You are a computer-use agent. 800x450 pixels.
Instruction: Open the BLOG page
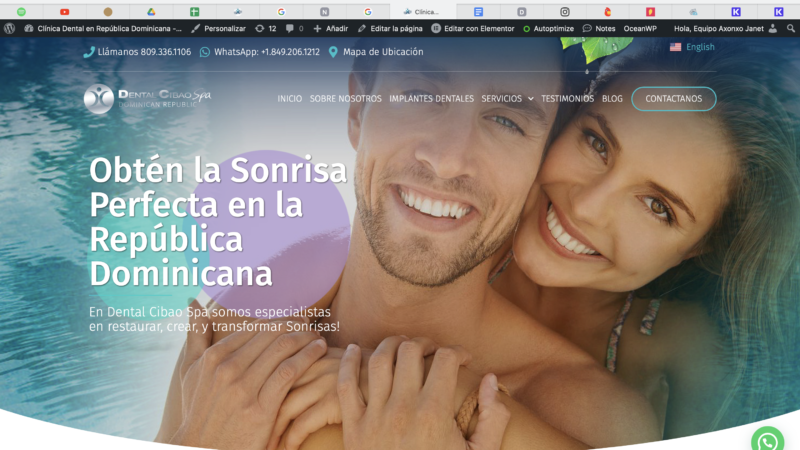point(612,98)
